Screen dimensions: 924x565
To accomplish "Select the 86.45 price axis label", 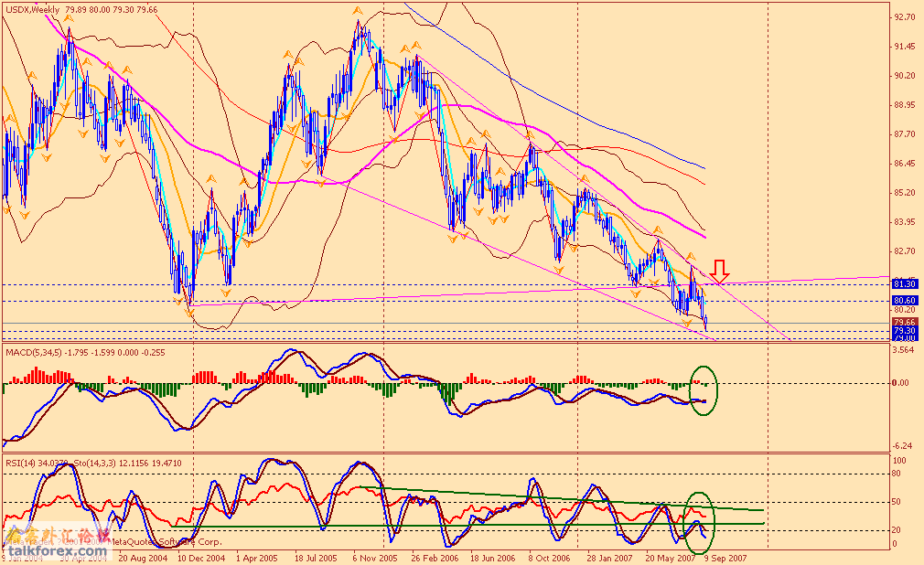I will (905, 164).
